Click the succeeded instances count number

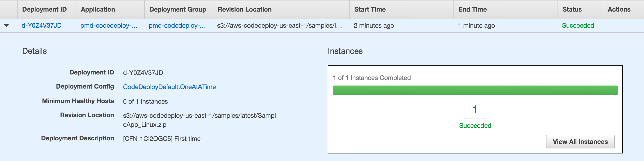[475, 109]
